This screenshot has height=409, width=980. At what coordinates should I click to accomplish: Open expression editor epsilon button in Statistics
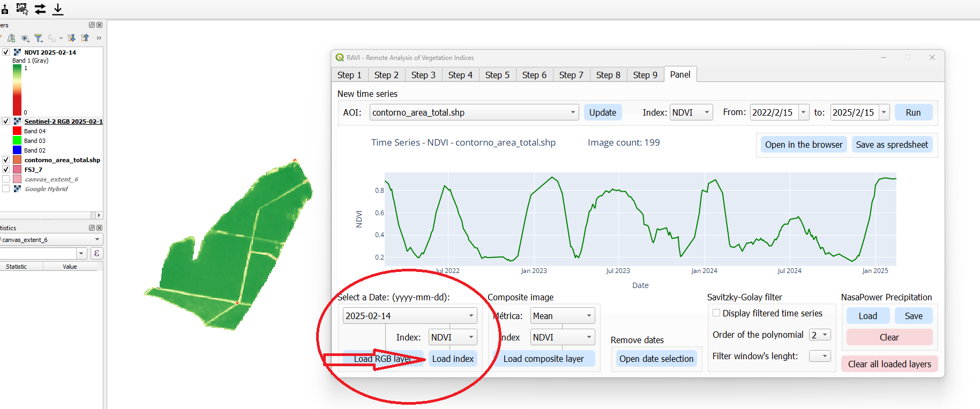click(x=97, y=253)
